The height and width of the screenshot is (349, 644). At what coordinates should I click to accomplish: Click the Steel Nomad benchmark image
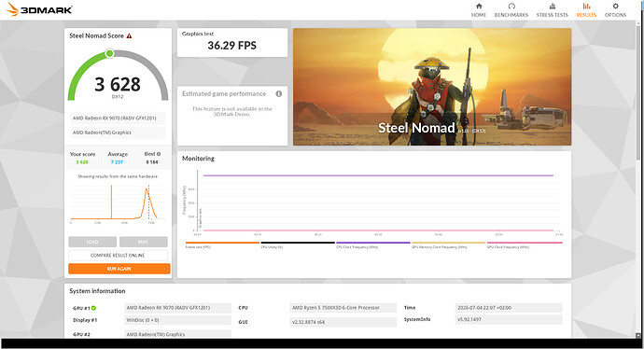[432, 87]
